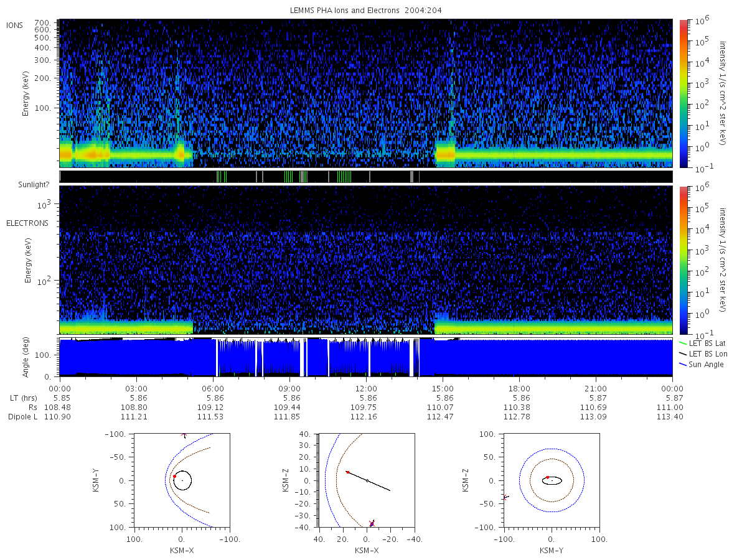This screenshot has height=560, width=747.
Task: Click the black orbit ellipse in KSM-Y/KSM-Z plot
Action: (552, 480)
